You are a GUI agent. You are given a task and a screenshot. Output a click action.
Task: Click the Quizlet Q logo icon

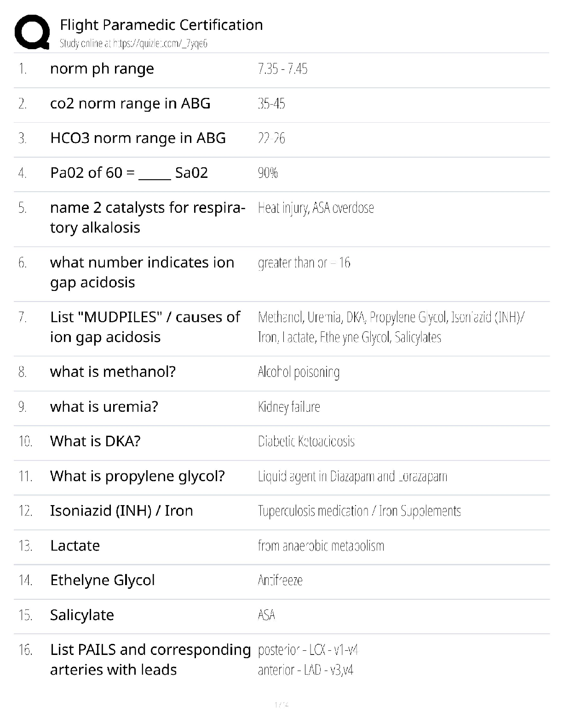pyautogui.click(x=32, y=32)
